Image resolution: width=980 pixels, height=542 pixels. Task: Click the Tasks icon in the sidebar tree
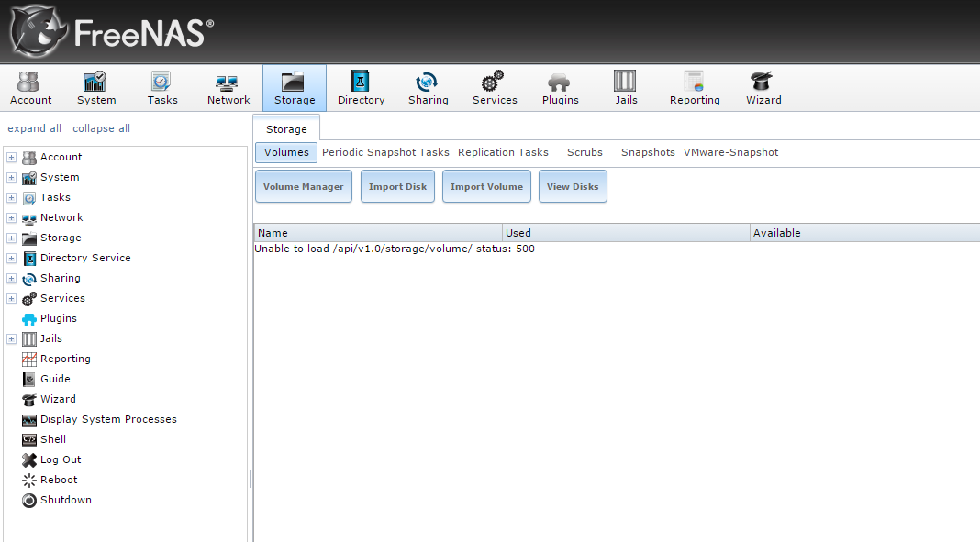(29, 198)
